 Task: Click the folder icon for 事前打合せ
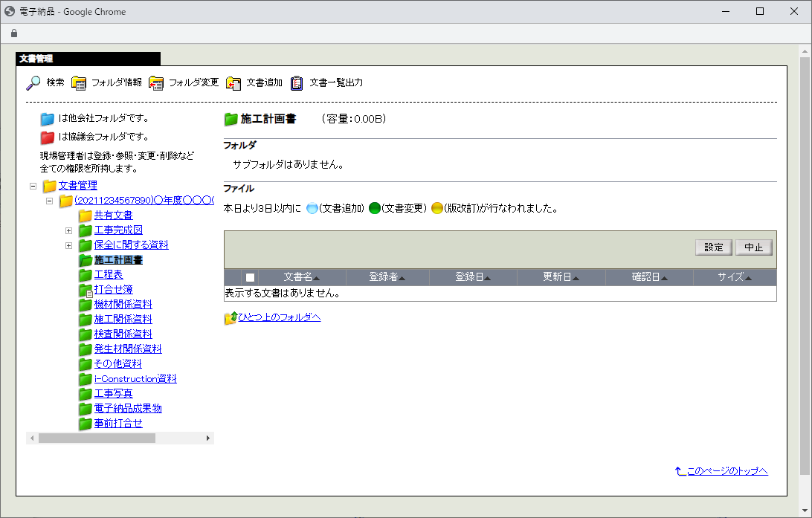point(86,424)
